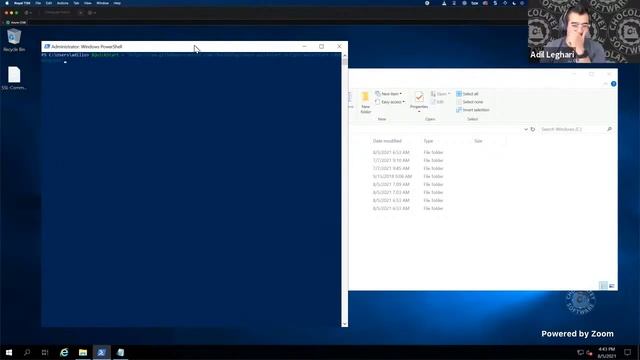Image resolution: width=640 pixels, height=360 pixels.
Task: Open File Explorer from taskbar
Action: coord(83,352)
